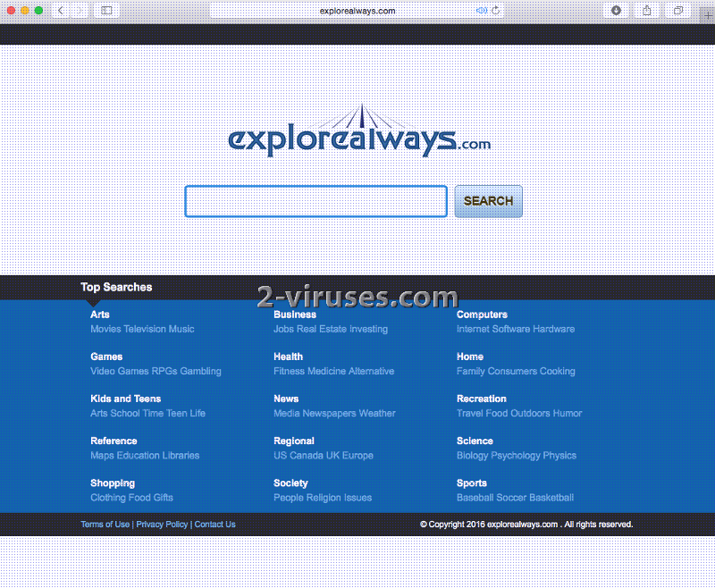Open the downloads icon in toolbar

click(x=616, y=11)
